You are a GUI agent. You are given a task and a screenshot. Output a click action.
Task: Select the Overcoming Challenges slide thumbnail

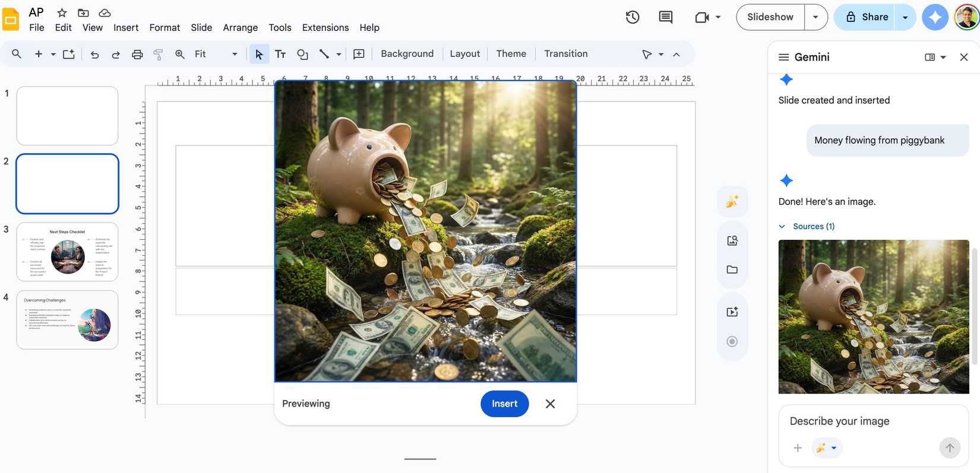click(67, 320)
